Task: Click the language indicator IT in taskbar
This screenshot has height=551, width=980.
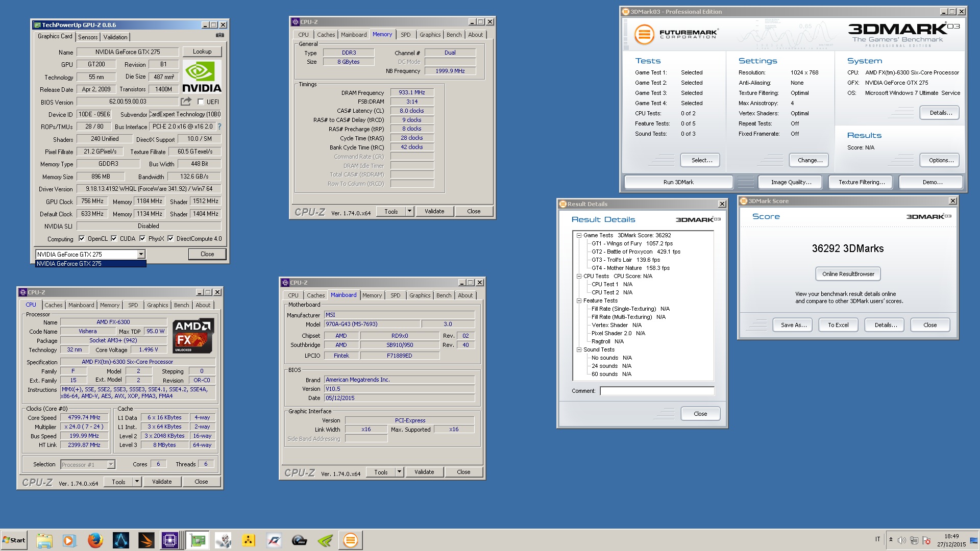Action: click(878, 539)
